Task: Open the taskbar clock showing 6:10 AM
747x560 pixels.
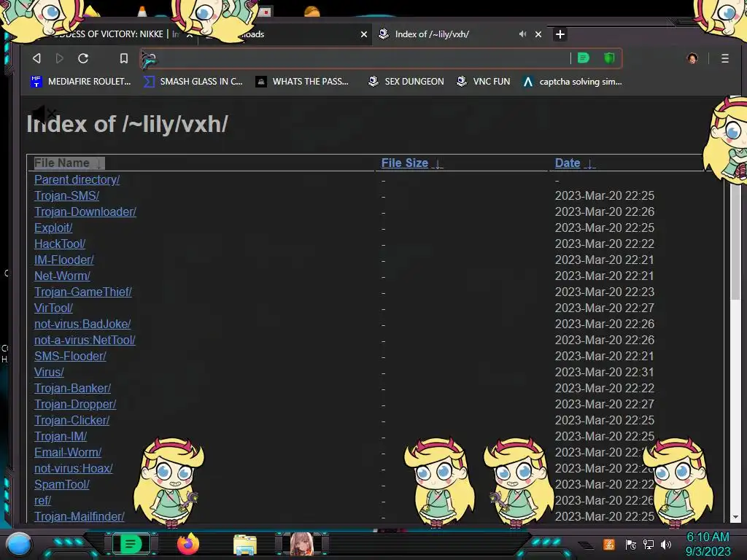Action: tap(708, 544)
